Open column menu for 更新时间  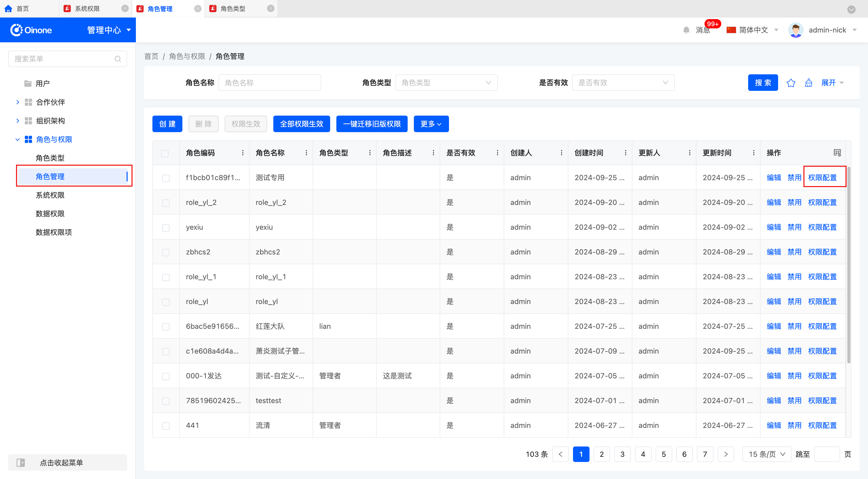(x=754, y=153)
